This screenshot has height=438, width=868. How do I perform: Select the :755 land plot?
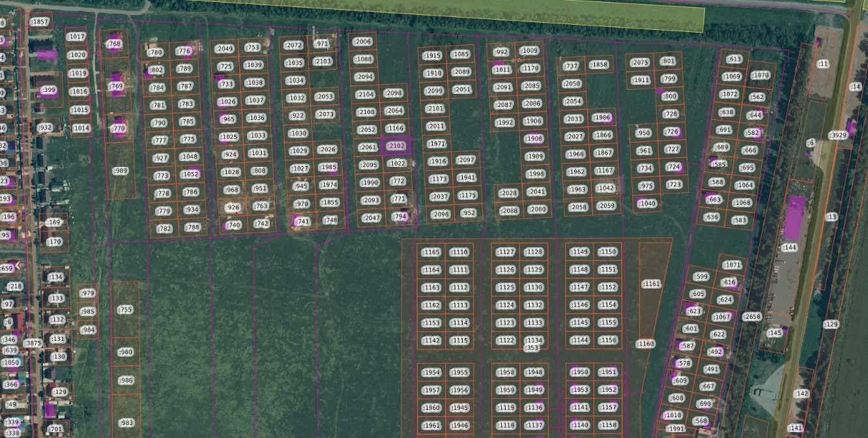point(125,310)
